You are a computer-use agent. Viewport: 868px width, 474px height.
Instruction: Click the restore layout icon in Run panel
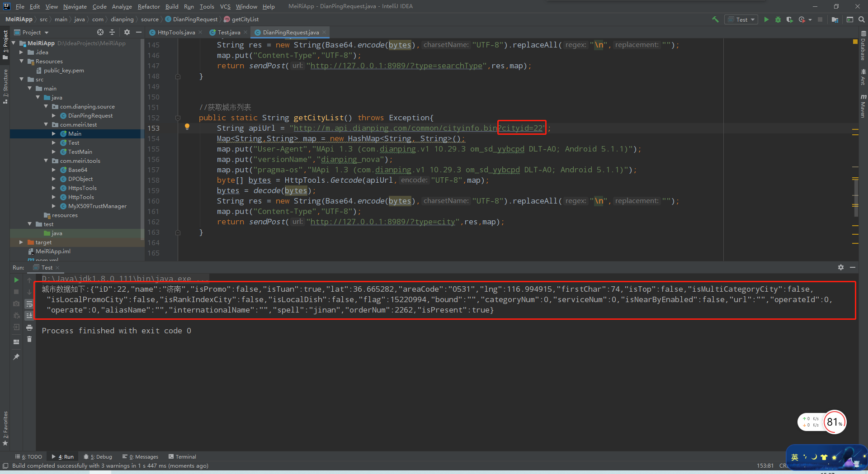pyautogui.click(x=16, y=342)
